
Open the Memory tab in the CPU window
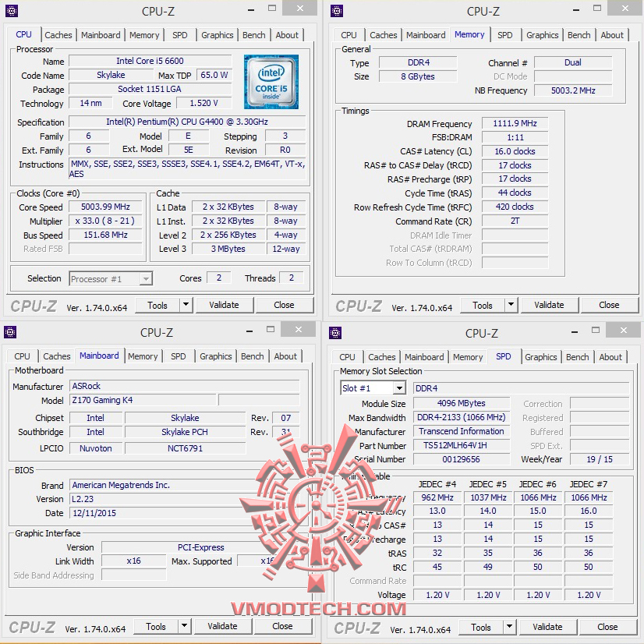pos(144,35)
